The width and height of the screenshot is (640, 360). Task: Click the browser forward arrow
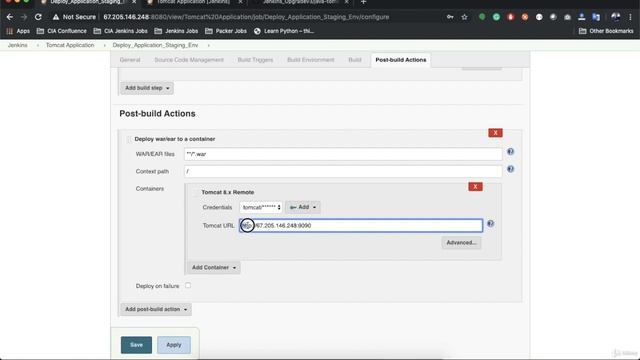tap(24, 17)
